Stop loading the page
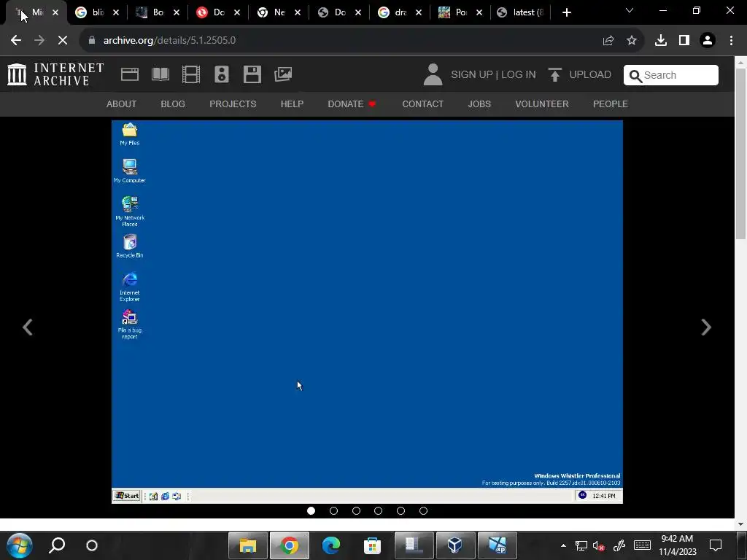 (63, 41)
